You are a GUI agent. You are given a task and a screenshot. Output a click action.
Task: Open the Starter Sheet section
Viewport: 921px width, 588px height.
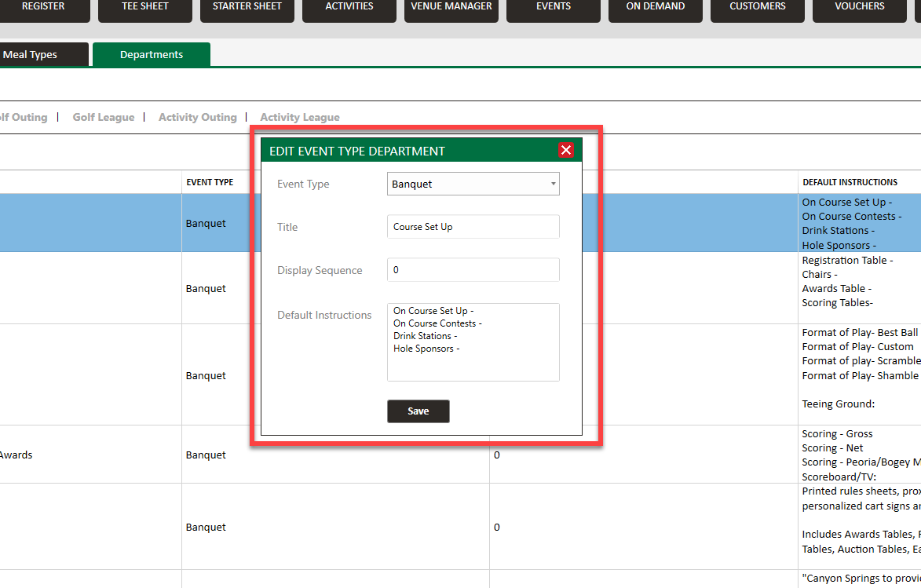pos(247,8)
